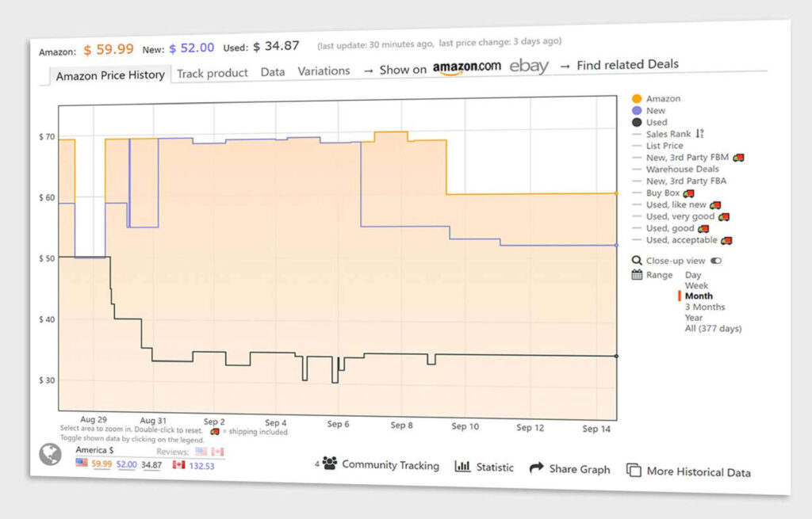Click the orange Amazon legend color dot

[x=636, y=98]
